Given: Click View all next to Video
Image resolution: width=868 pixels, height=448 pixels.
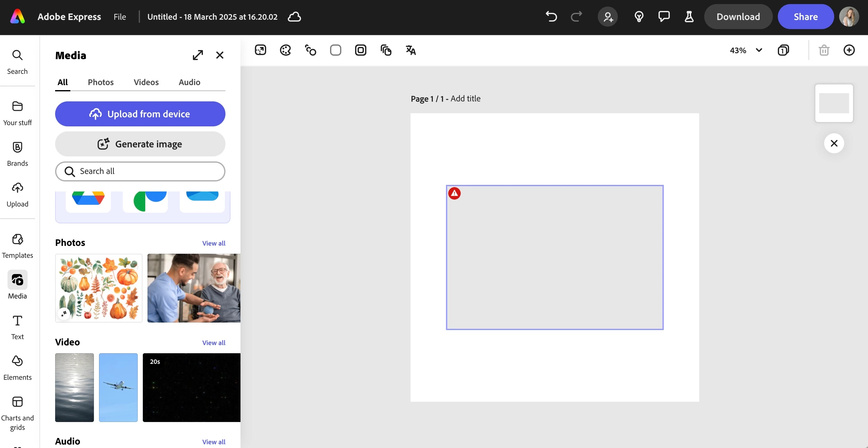Looking at the screenshot, I should pos(214,343).
